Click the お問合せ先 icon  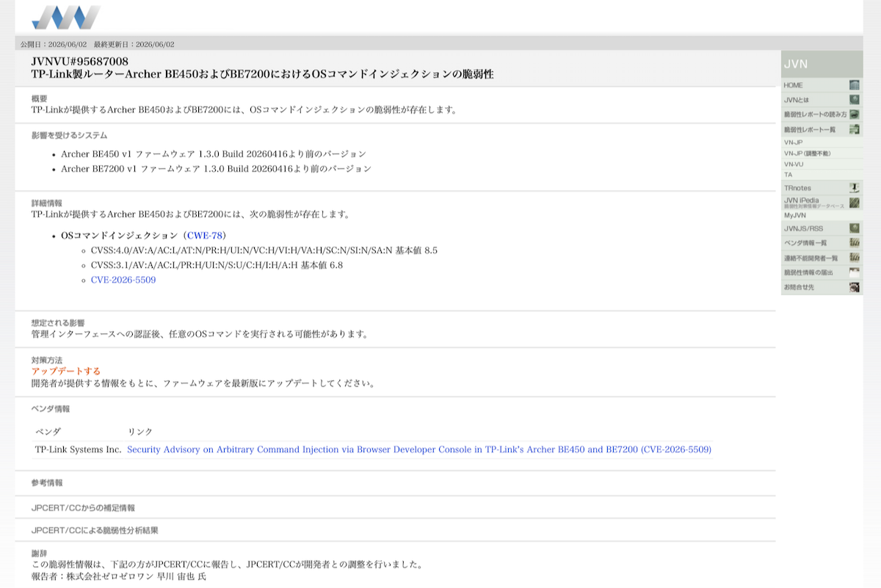click(x=855, y=287)
